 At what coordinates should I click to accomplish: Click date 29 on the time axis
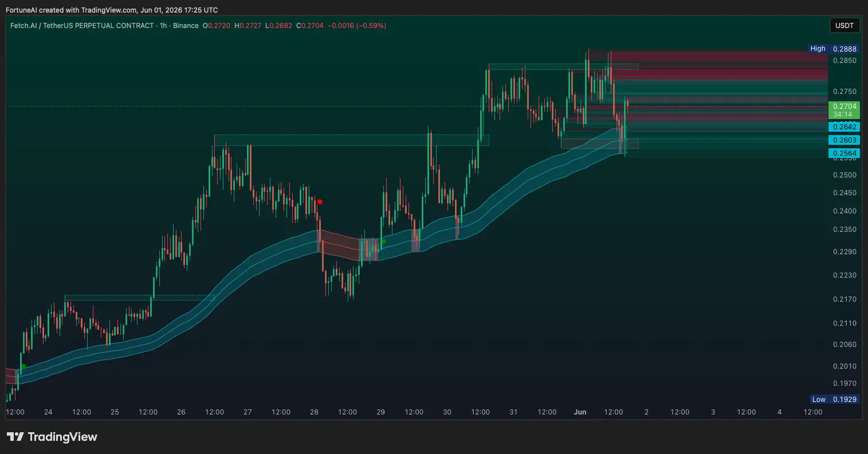pos(380,412)
